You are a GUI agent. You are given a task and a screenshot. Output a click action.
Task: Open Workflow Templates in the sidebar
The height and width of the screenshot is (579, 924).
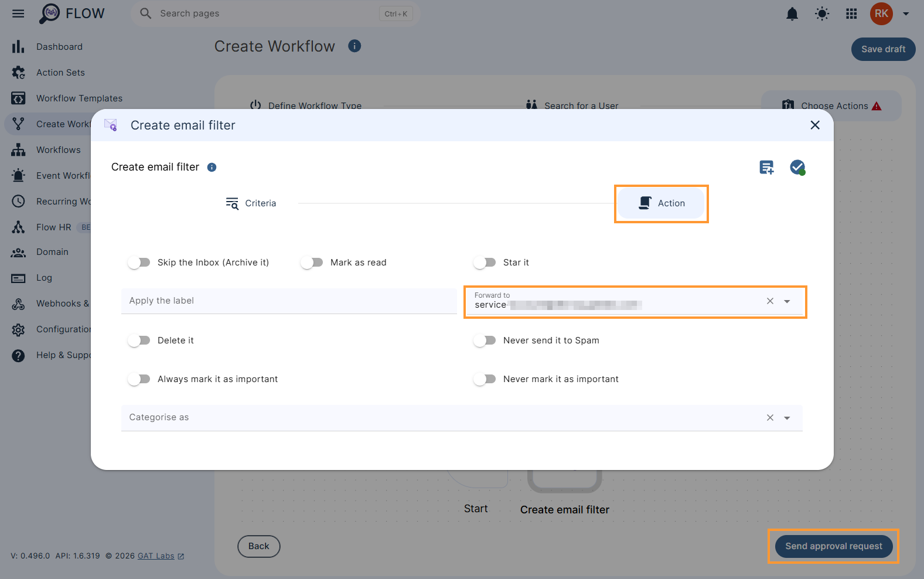pyautogui.click(x=79, y=98)
